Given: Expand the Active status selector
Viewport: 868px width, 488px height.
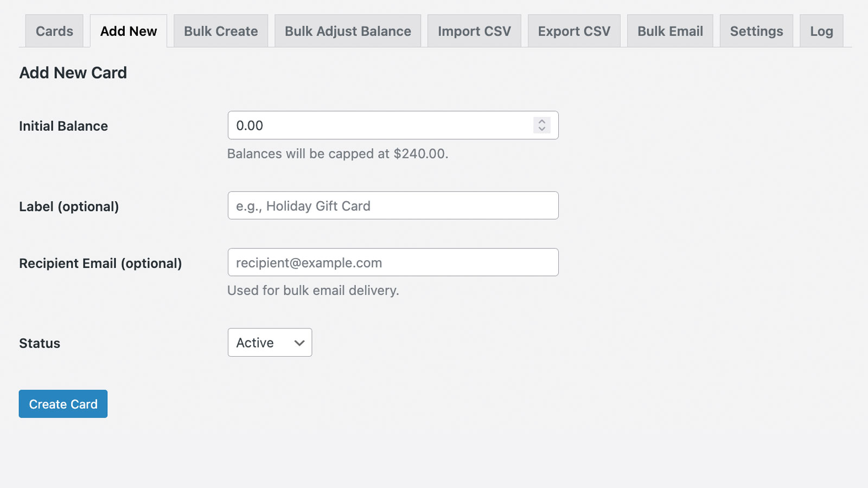Looking at the screenshot, I should pyautogui.click(x=270, y=343).
